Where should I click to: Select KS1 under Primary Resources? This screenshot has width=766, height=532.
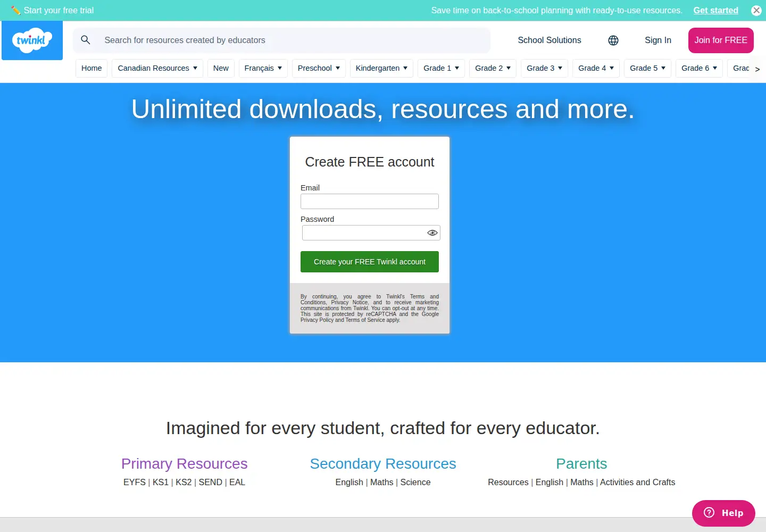[x=161, y=482]
